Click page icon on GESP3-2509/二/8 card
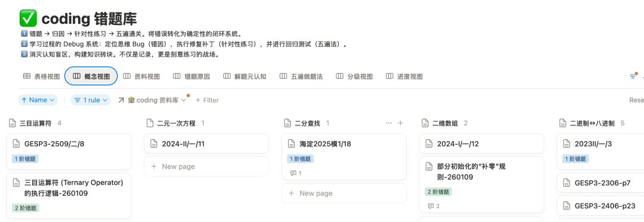The image size is (644, 222). pyautogui.click(x=17, y=143)
